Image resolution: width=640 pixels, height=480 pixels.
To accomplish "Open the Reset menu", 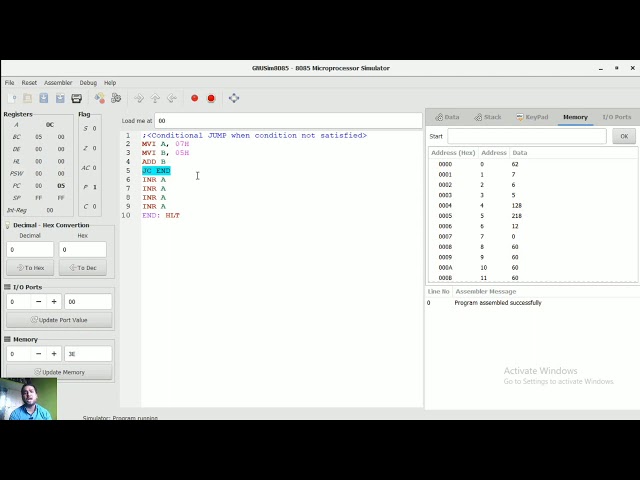I will (x=29, y=82).
